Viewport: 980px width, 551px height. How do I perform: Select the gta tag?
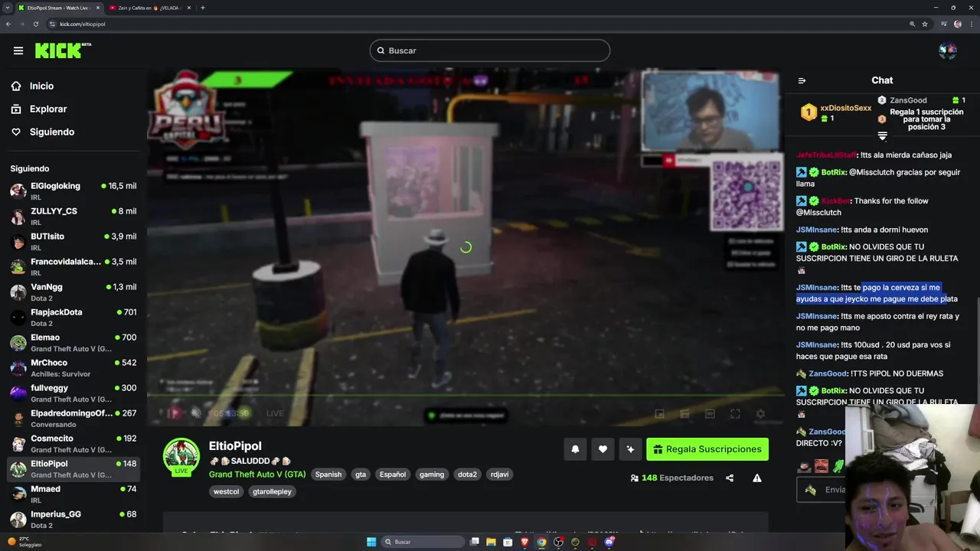(361, 474)
